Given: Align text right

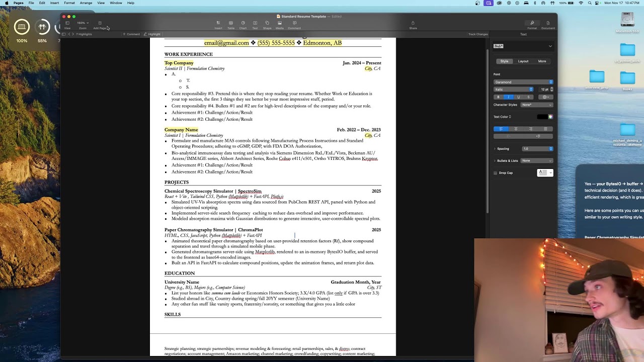Looking at the screenshot, I should tap(531, 129).
